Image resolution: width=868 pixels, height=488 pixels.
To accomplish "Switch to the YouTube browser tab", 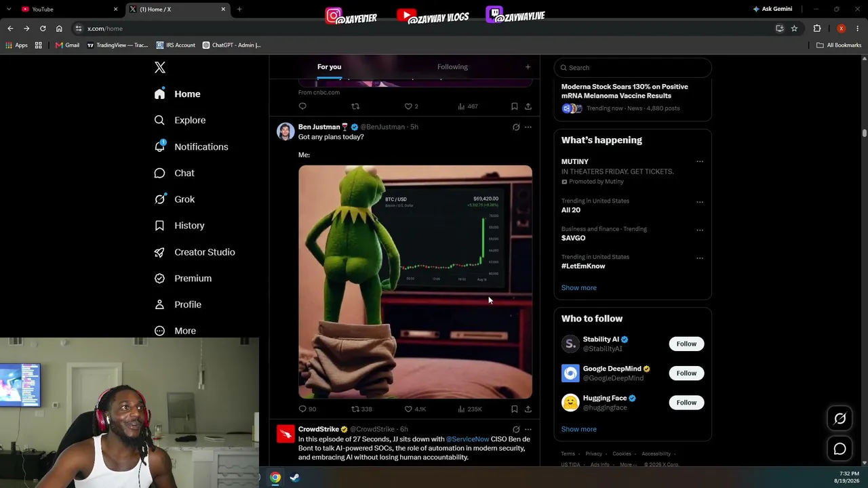I will click(70, 9).
